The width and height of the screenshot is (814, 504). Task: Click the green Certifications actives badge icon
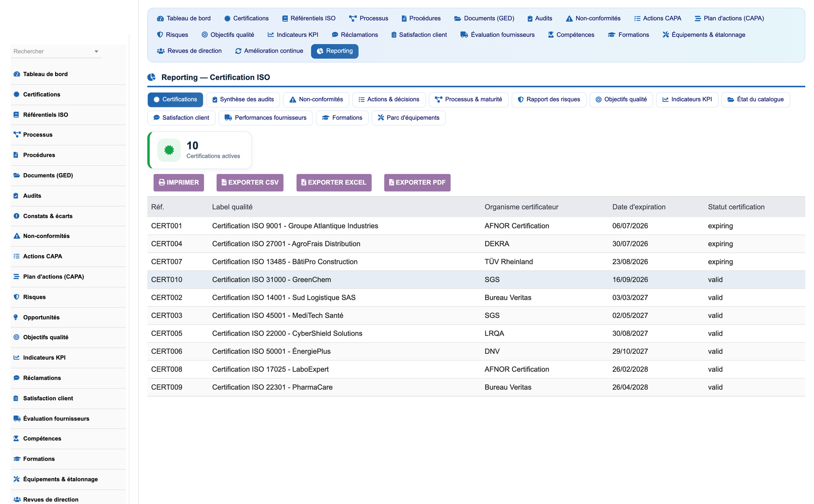[x=169, y=150]
